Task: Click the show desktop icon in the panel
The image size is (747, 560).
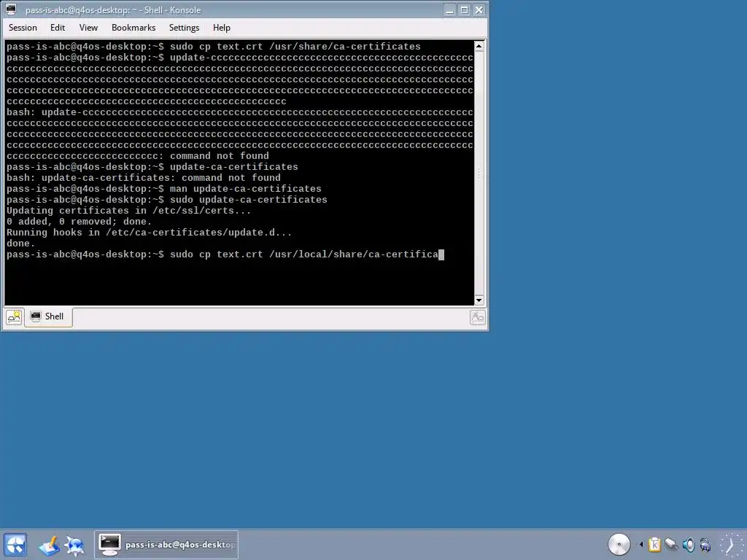Action: 49,545
